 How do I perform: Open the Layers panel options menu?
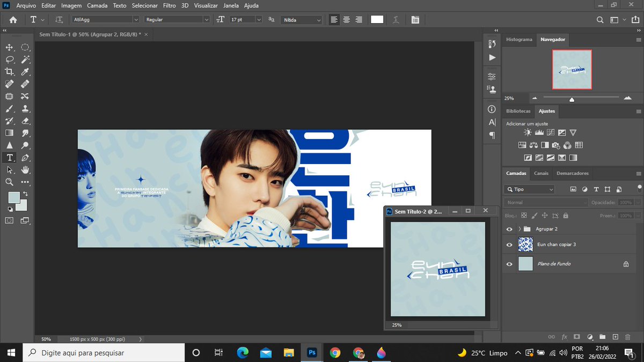click(639, 173)
